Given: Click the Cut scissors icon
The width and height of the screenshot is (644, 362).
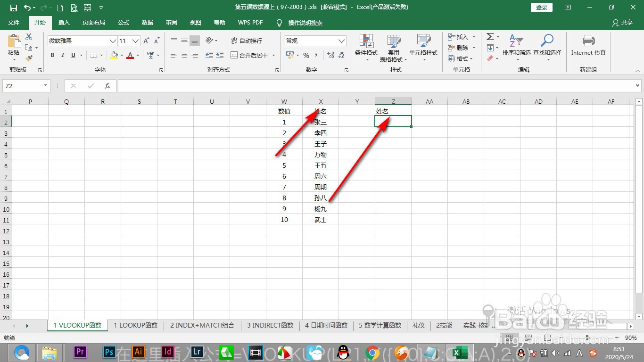Looking at the screenshot, I should (x=29, y=37).
